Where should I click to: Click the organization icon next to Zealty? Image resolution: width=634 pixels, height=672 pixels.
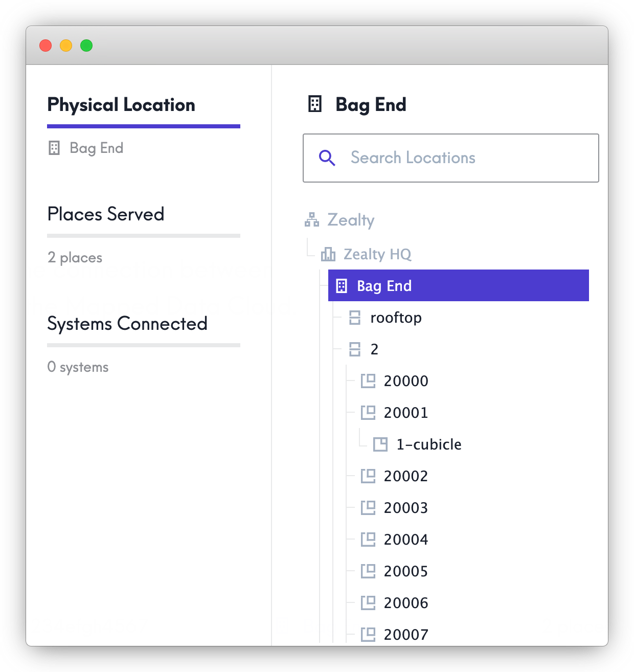click(x=312, y=220)
